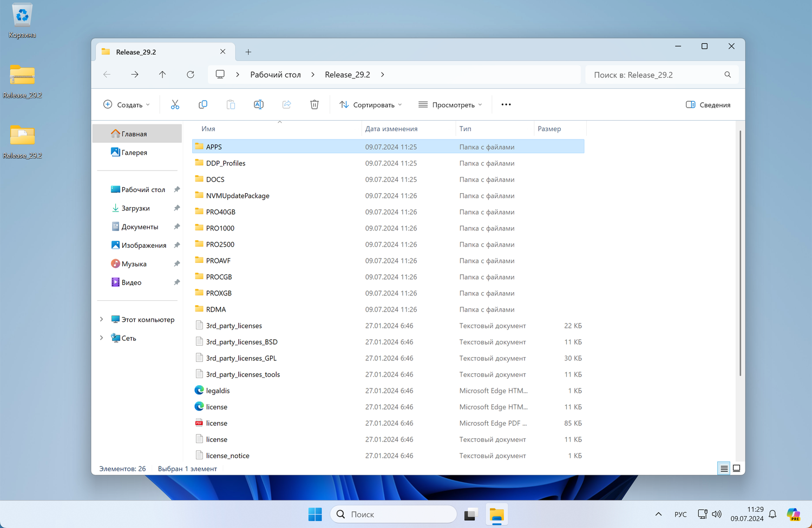This screenshot has height=528, width=812.
Task: Add a new Explorer tab
Action: click(248, 52)
